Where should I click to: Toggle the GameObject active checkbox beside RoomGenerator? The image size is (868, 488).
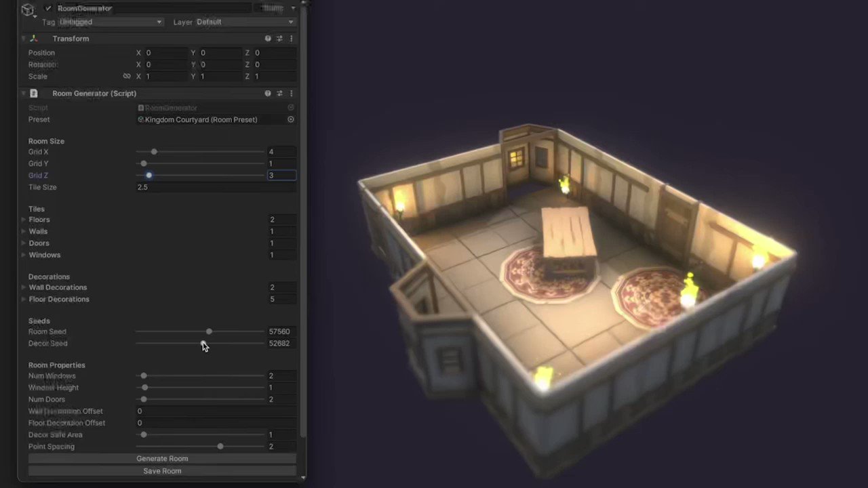tap(47, 8)
